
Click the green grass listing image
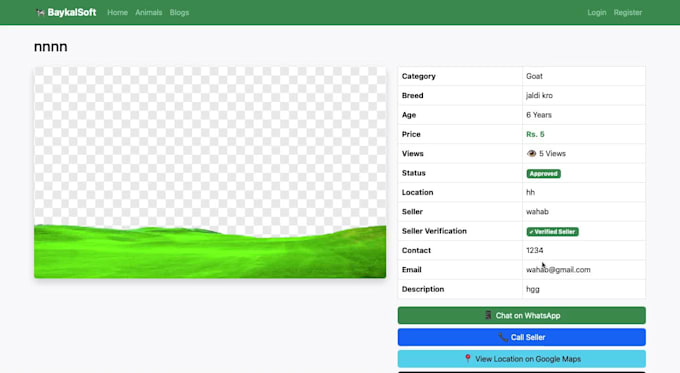(210, 172)
